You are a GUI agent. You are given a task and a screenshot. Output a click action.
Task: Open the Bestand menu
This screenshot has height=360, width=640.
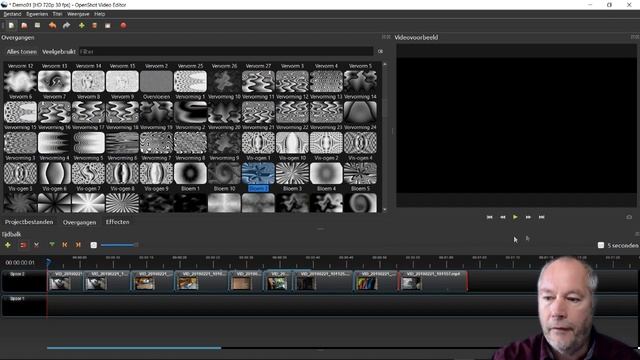(x=12, y=14)
